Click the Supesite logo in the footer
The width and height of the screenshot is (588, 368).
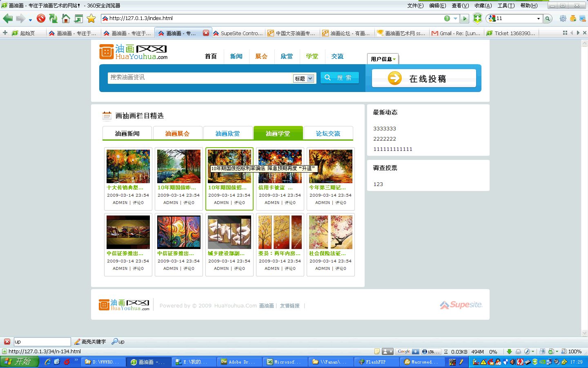click(461, 305)
